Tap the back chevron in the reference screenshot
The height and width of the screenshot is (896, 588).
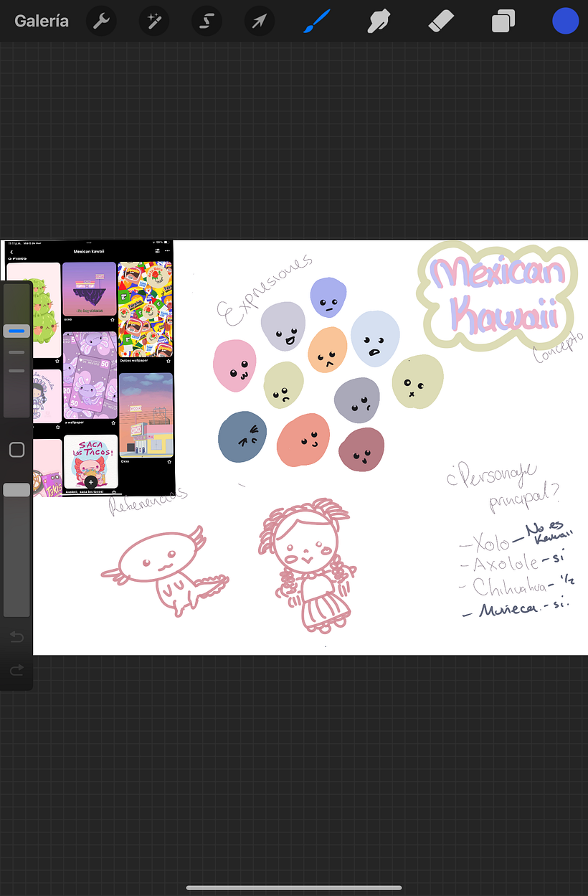(10, 253)
